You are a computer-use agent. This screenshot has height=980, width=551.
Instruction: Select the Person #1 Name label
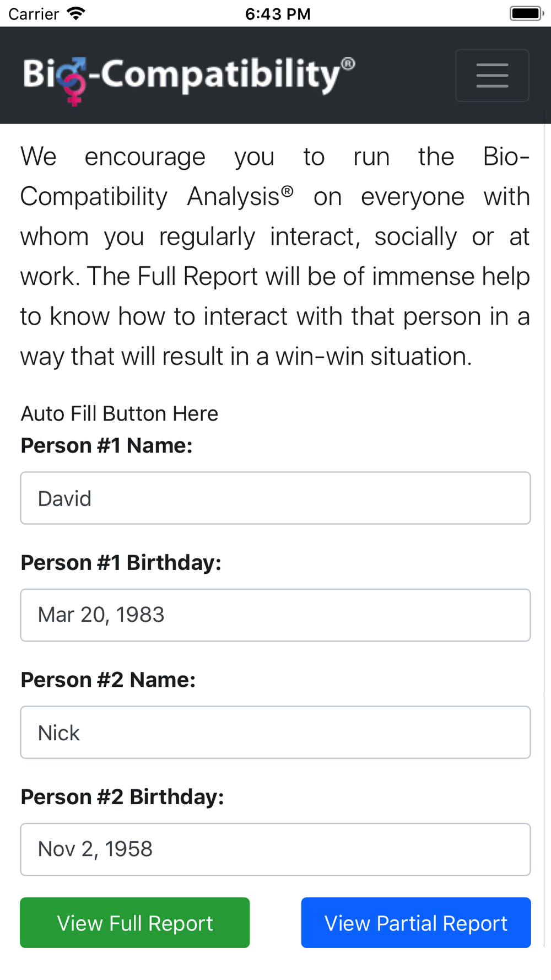(106, 445)
